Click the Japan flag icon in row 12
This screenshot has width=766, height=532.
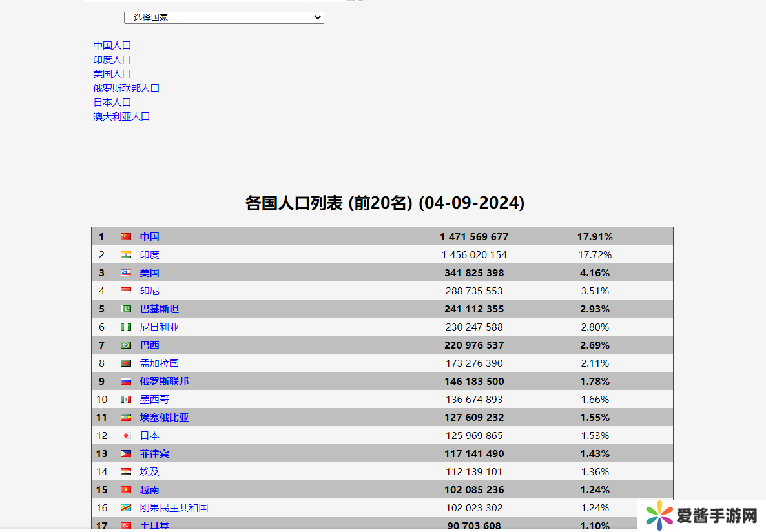click(x=126, y=436)
